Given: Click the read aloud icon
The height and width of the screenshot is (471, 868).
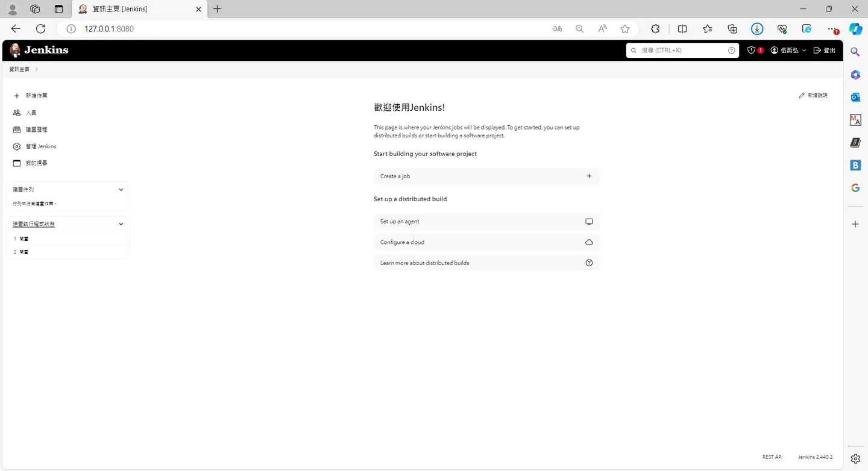Looking at the screenshot, I should coord(602,29).
